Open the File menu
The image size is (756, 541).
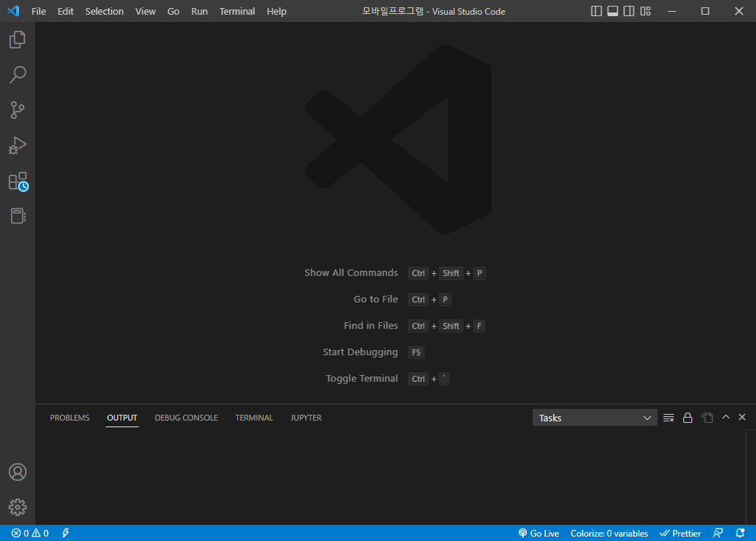pos(38,11)
